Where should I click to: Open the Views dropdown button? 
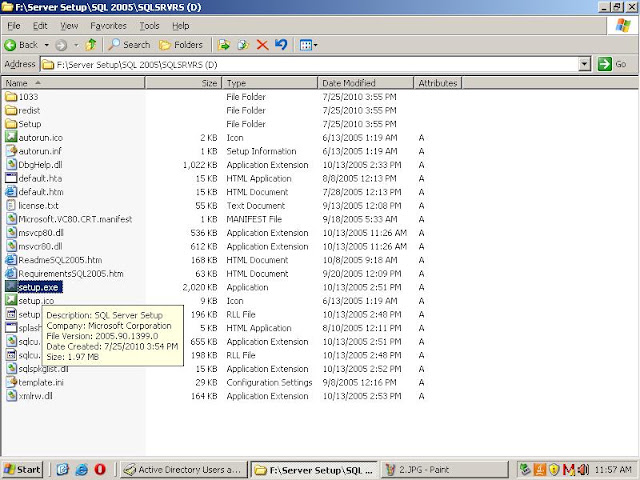(308, 45)
